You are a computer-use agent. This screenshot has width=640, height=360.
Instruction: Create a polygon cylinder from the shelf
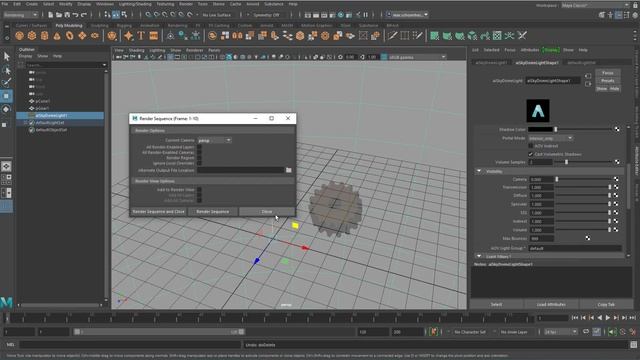point(44,36)
